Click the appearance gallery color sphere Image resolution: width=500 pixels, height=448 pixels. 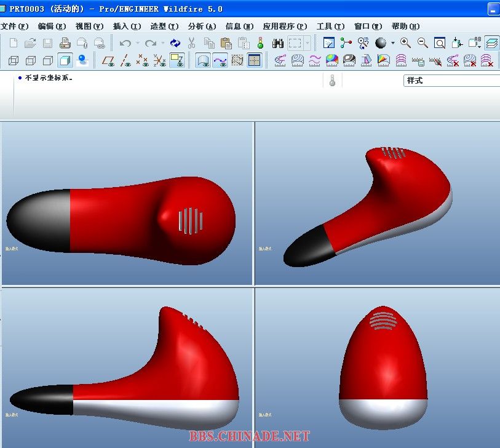click(381, 43)
